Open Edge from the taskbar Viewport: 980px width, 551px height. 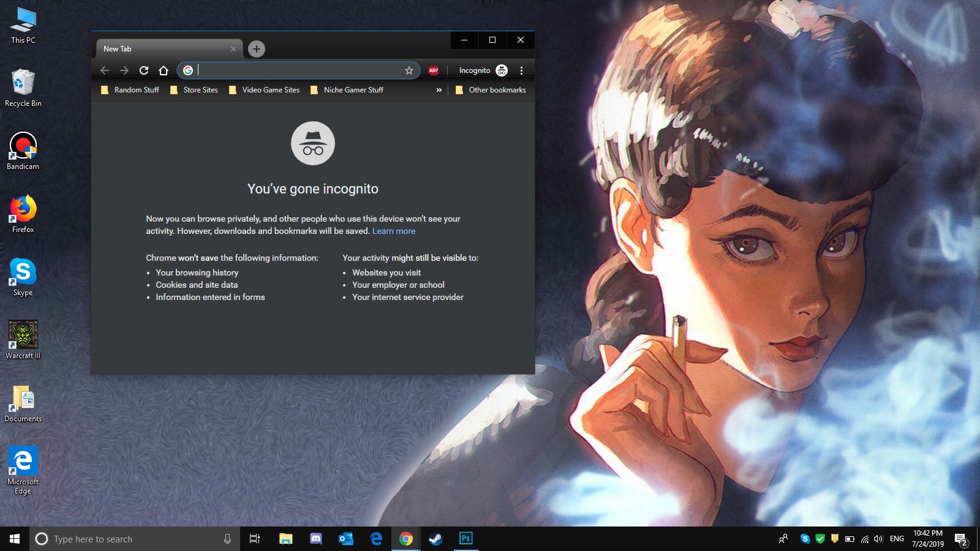[376, 539]
